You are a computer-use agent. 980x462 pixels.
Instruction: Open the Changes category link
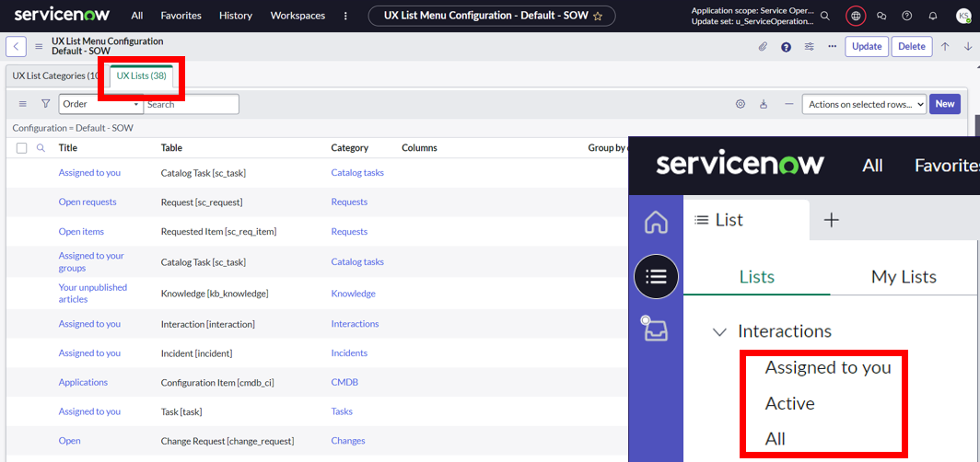pos(348,441)
